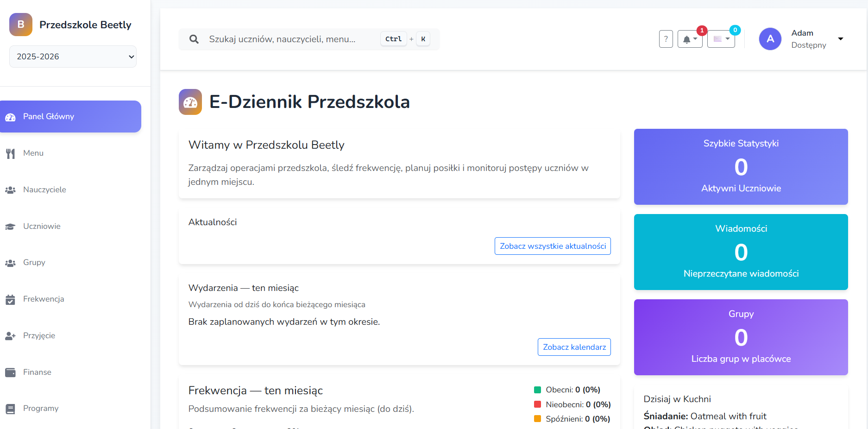
Task: Expand the Adam user account menu arrow
Action: pyautogui.click(x=840, y=39)
